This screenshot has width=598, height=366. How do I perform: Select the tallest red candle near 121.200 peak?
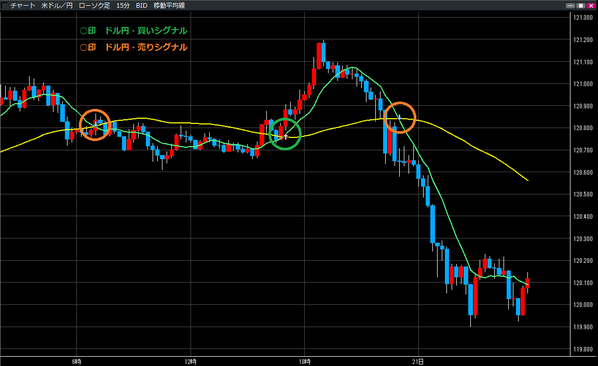pos(319,56)
